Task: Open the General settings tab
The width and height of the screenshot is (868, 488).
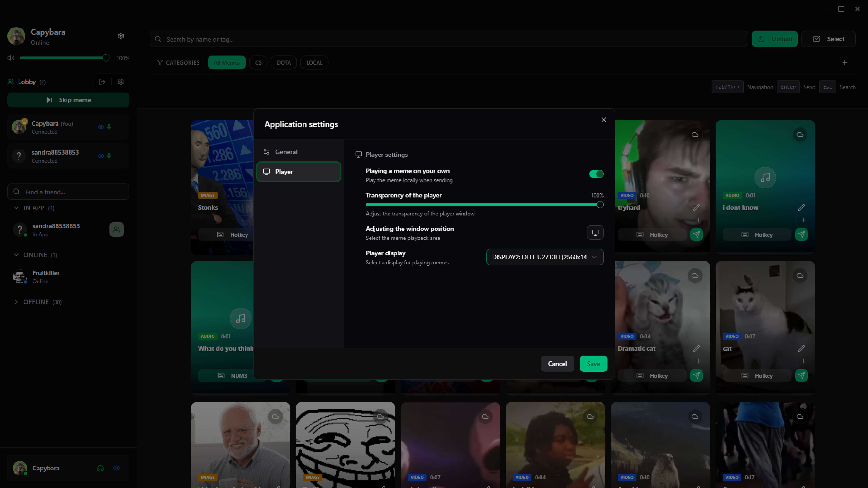Action: 299,152
